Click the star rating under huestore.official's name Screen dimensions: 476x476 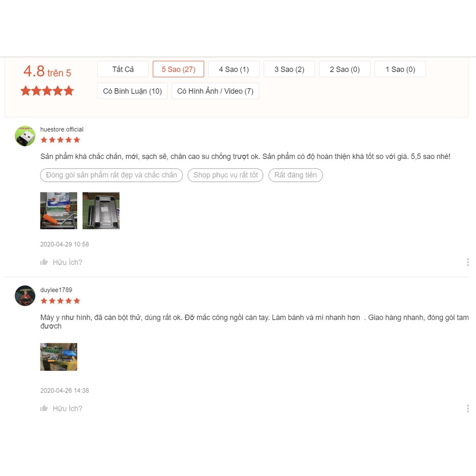60,140
